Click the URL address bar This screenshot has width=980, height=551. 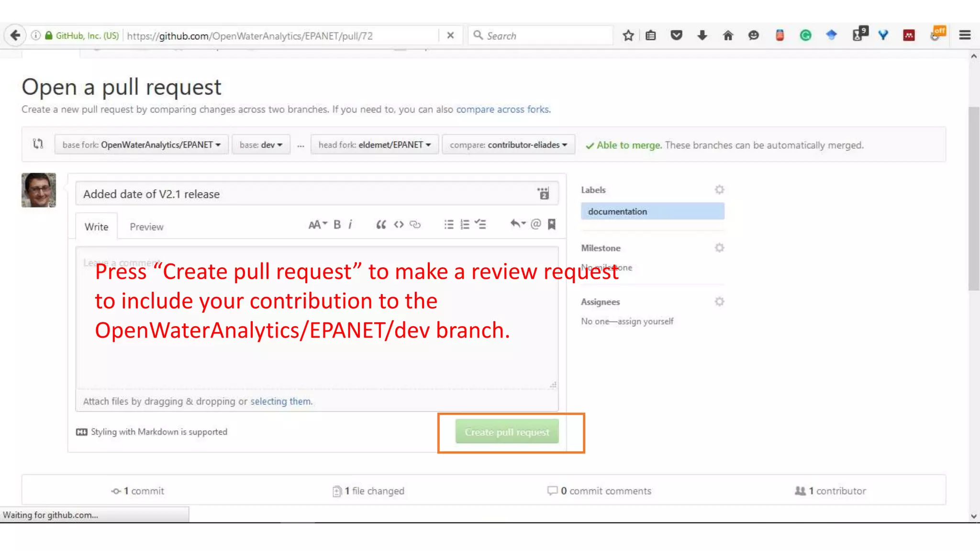pyautogui.click(x=281, y=35)
